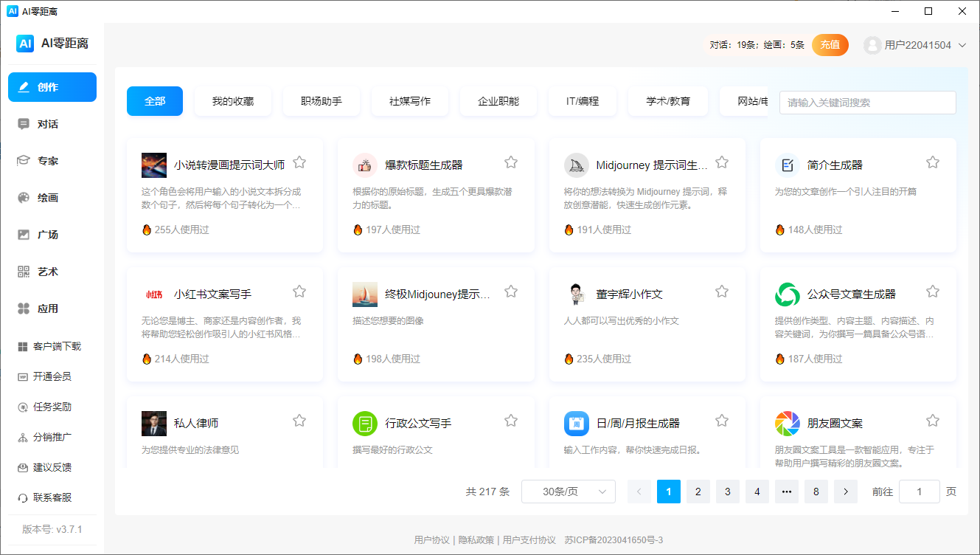Click the 公众号文章生成器 green icon
The image size is (980, 555).
(x=788, y=294)
